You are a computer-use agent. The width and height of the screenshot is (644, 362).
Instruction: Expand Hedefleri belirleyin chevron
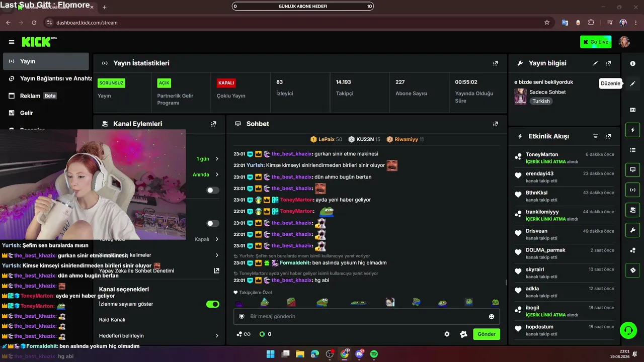217,336
